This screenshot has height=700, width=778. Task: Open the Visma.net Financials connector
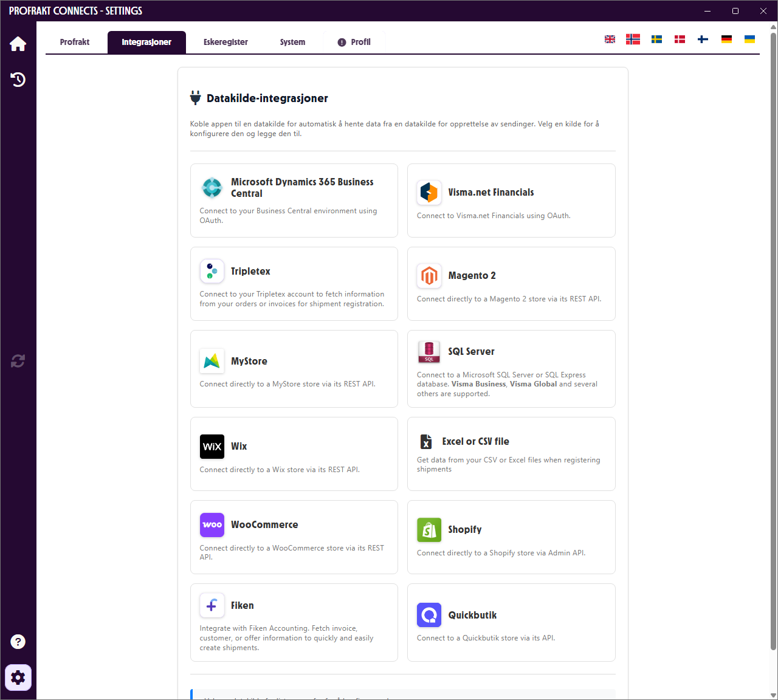511,201
